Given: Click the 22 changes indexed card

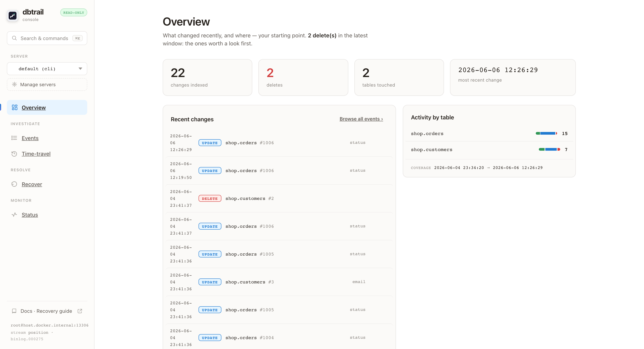Looking at the screenshot, I should click(x=207, y=77).
